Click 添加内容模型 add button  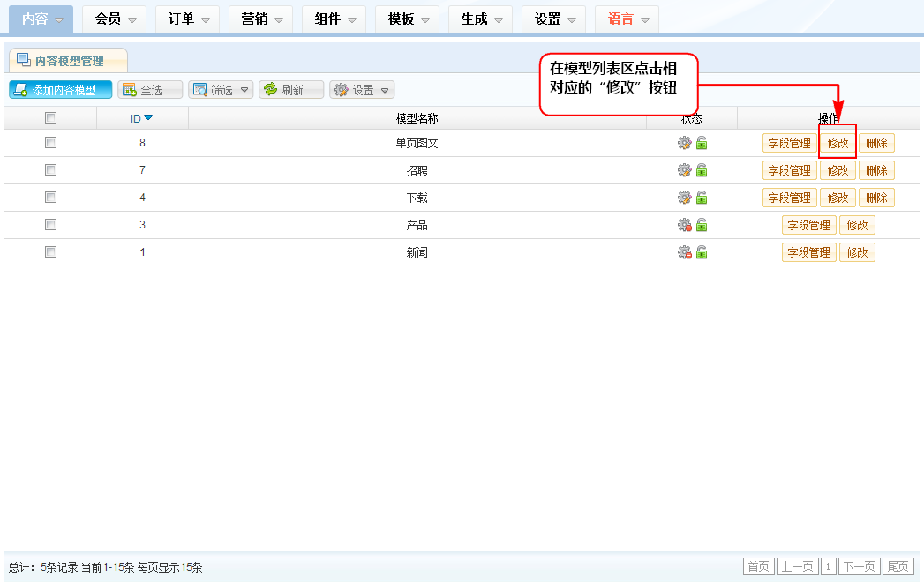coord(61,90)
